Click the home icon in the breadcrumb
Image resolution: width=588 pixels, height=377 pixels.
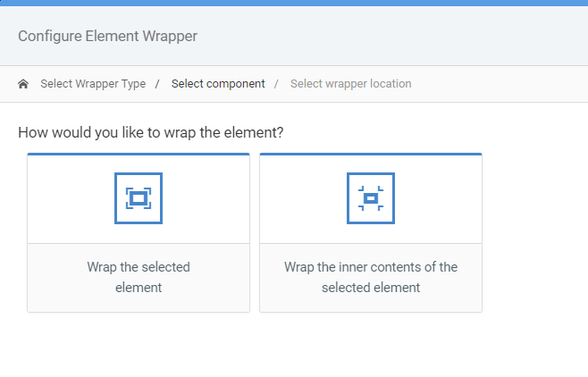(x=23, y=84)
